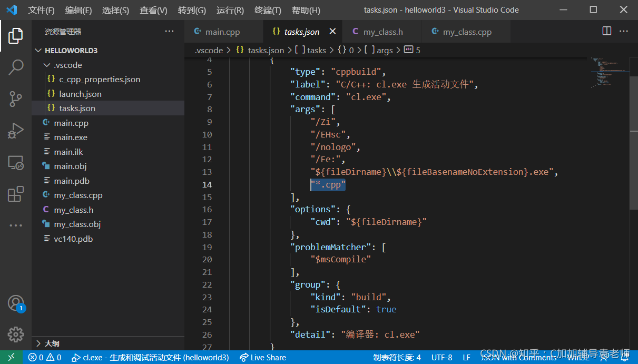Open explorer panel more actions menu
The image size is (638, 364).
[x=169, y=32]
